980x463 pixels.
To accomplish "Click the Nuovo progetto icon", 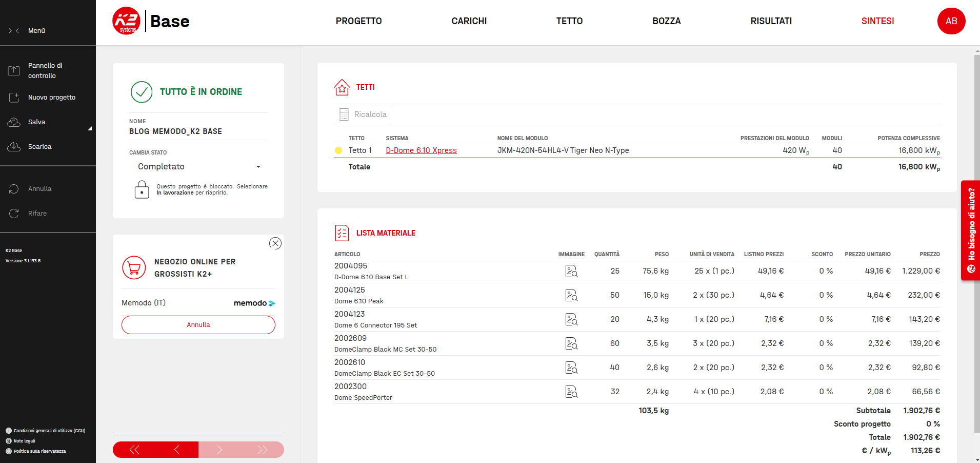I will coord(14,98).
